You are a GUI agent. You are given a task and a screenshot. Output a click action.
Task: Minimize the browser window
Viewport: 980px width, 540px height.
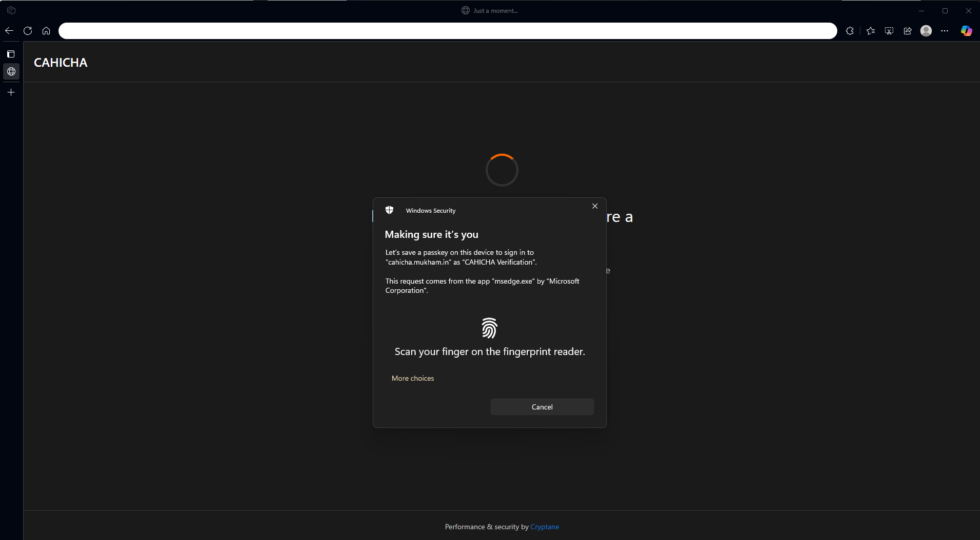[x=921, y=11]
